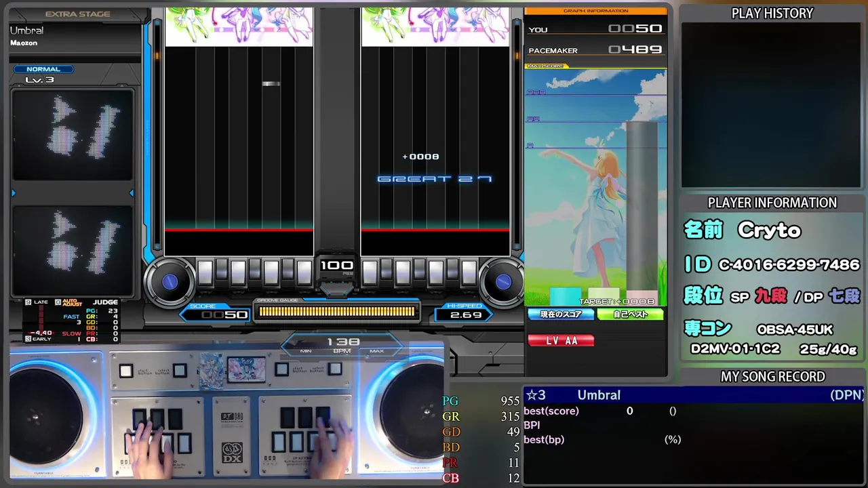The width and height of the screenshot is (868, 488).
Task: Click the +0008 score difference above GREAT
Action: [420, 157]
